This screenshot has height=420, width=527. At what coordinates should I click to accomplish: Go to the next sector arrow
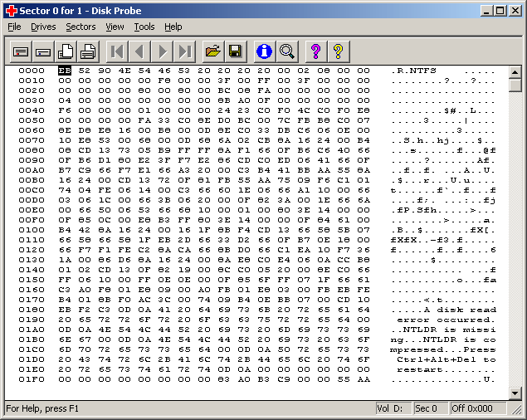click(162, 51)
